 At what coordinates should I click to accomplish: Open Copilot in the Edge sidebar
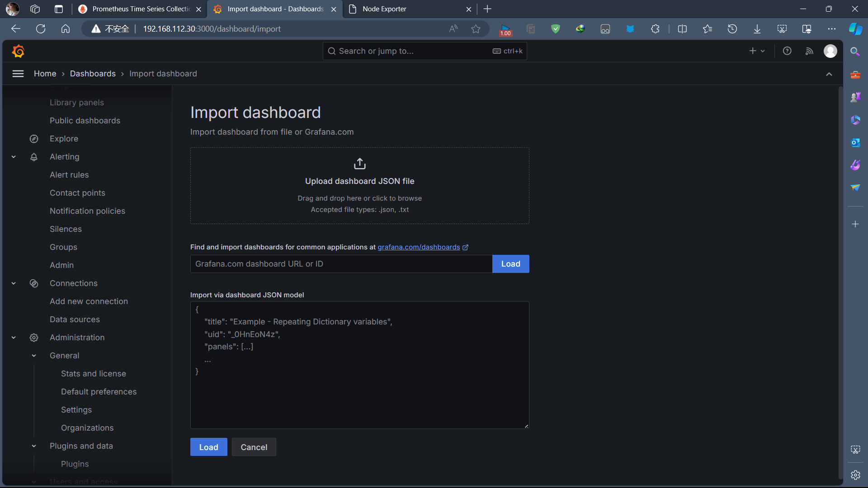click(855, 28)
